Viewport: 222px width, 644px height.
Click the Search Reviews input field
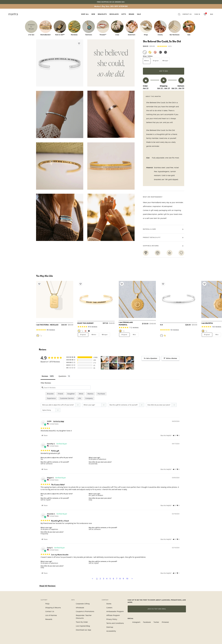coord(66,387)
